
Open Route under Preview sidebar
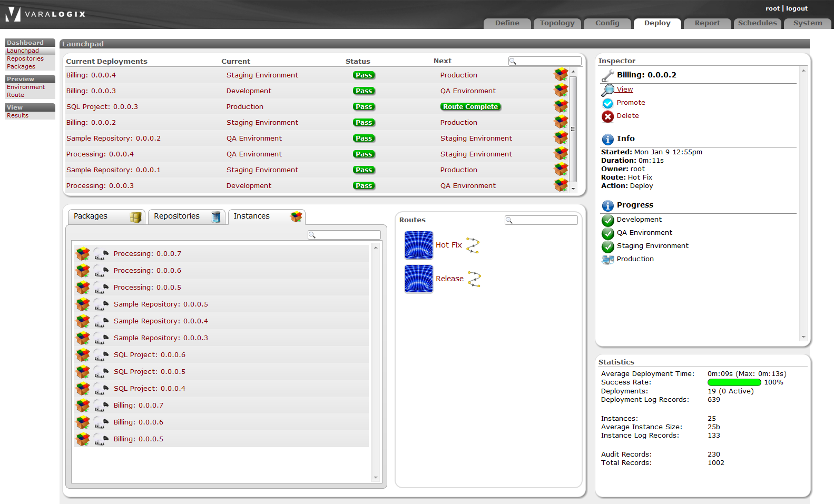pyautogui.click(x=15, y=95)
